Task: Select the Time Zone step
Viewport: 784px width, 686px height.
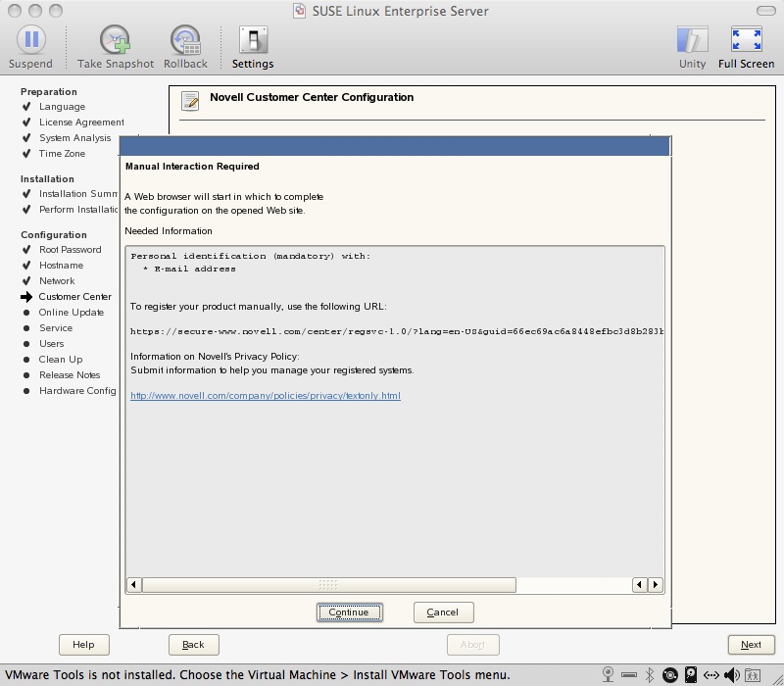Action: (62, 154)
